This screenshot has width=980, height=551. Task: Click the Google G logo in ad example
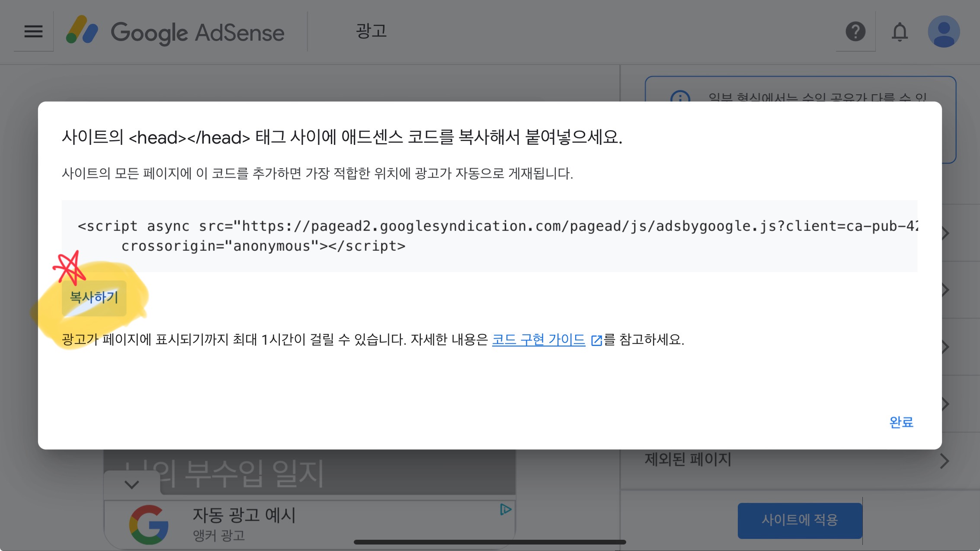pos(149,525)
